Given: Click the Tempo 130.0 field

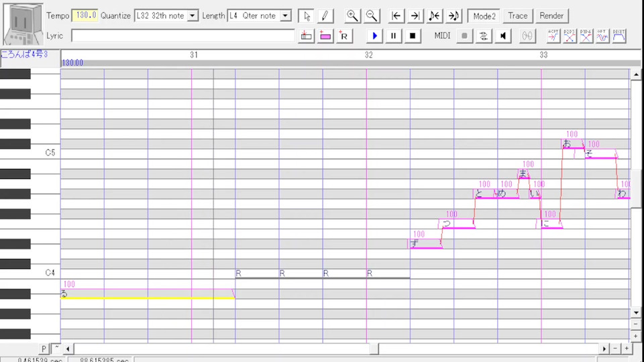Looking at the screenshot, I should pyautogui.click(x=85, y=15).
